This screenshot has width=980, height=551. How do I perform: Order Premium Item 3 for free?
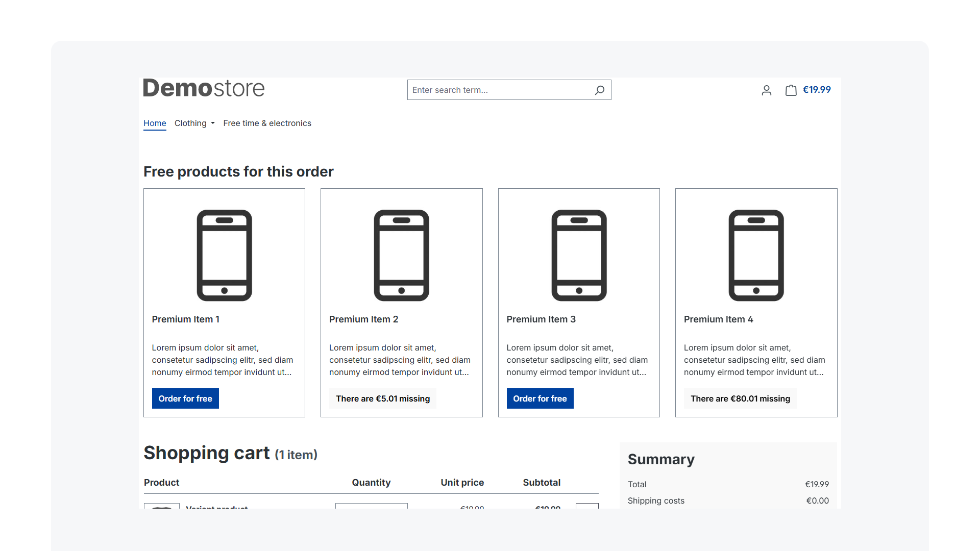[540, 398]
